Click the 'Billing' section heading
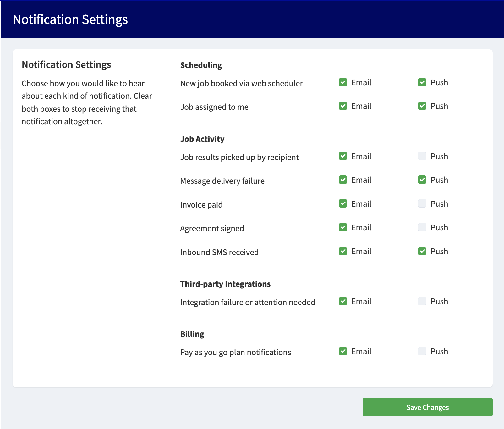The width and height of the screenshot is (504, 429). tap(192, 334)
